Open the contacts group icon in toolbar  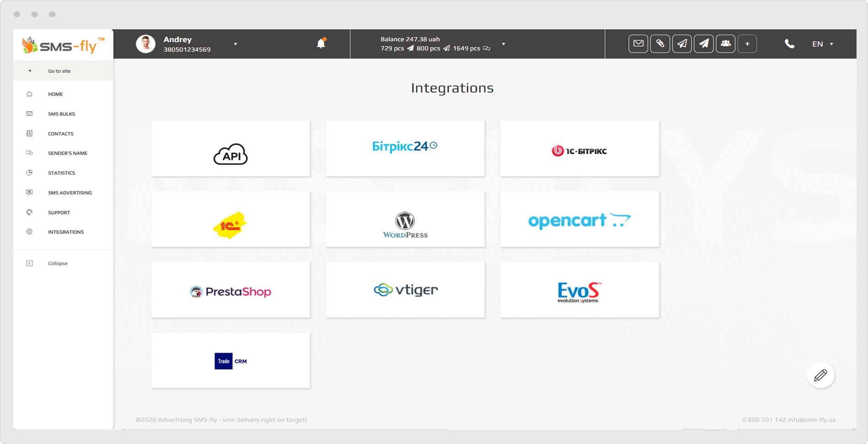(x=725, y=44)
